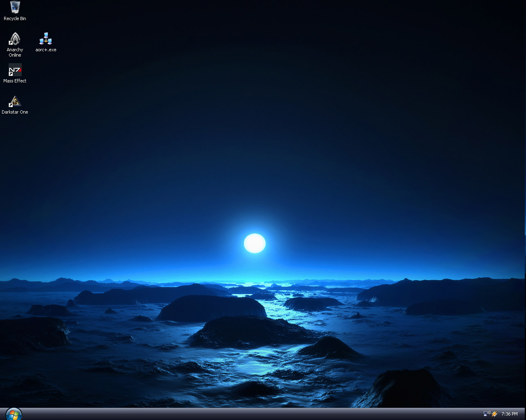Click the wireless network tray icon
The height and width of the screenshot is (420, 526).
click(487, 413)
